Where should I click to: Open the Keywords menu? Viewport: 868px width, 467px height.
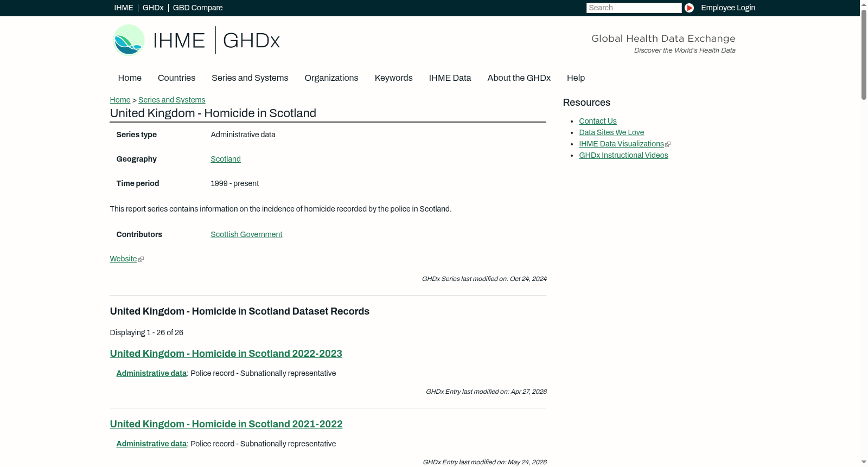coord(393,78)
